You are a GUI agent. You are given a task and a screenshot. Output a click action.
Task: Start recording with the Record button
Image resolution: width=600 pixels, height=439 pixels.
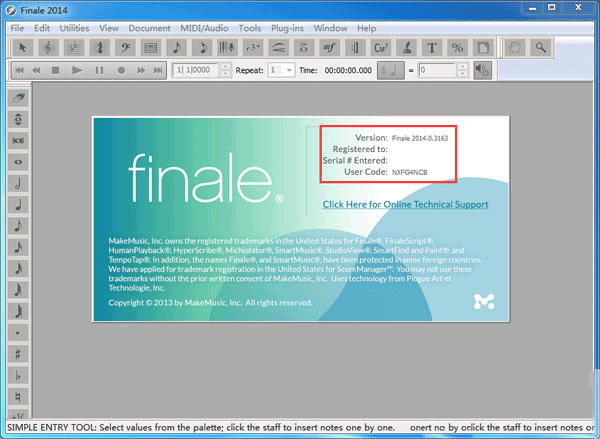[x=121, y=70]
